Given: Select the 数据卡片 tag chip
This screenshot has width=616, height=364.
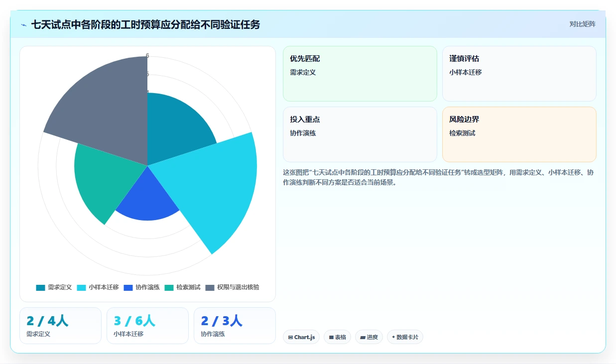Looking at the screenshot, I should 405,337.
